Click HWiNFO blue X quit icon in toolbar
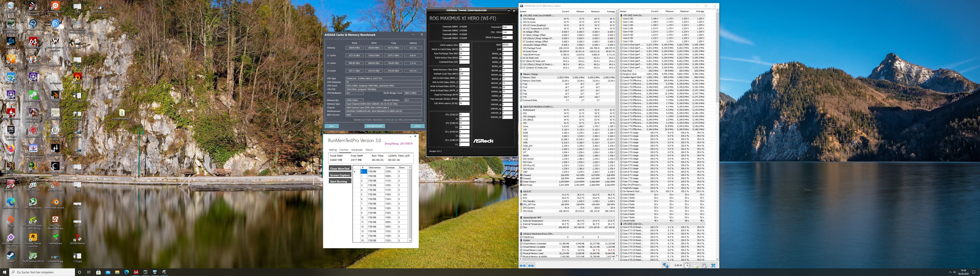 [x=713, y=265]
